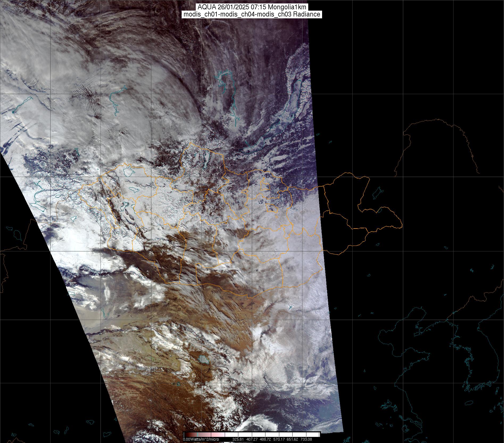Click the title "AQUA 26/01/2025 07:15 Mongolia1km"
The width and height of the screenshot is (504, 443).
click(252, 7)
